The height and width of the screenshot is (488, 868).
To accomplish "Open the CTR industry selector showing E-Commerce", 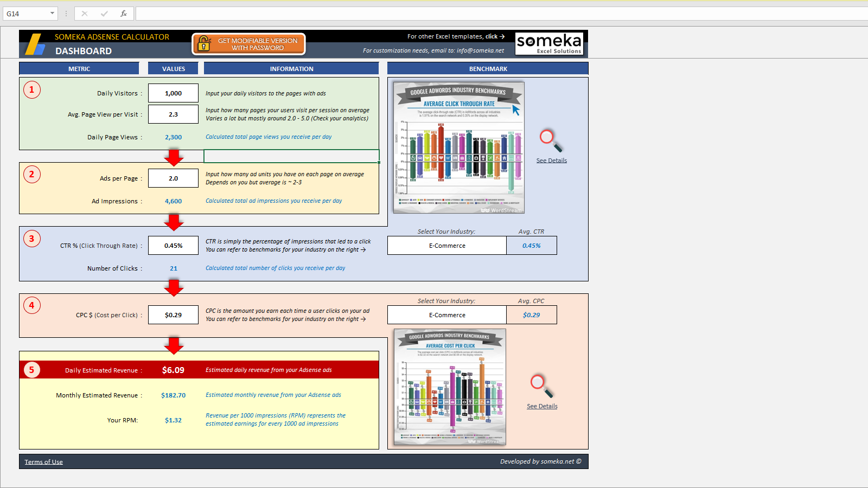I will pos(447,246).
